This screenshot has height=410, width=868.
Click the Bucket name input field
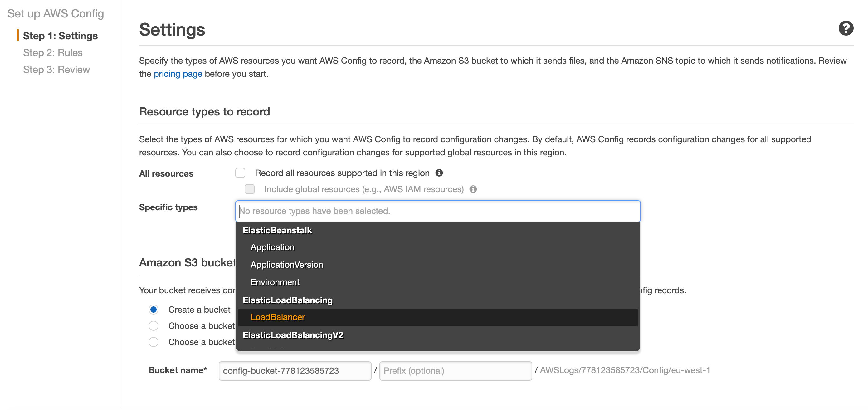295,371
